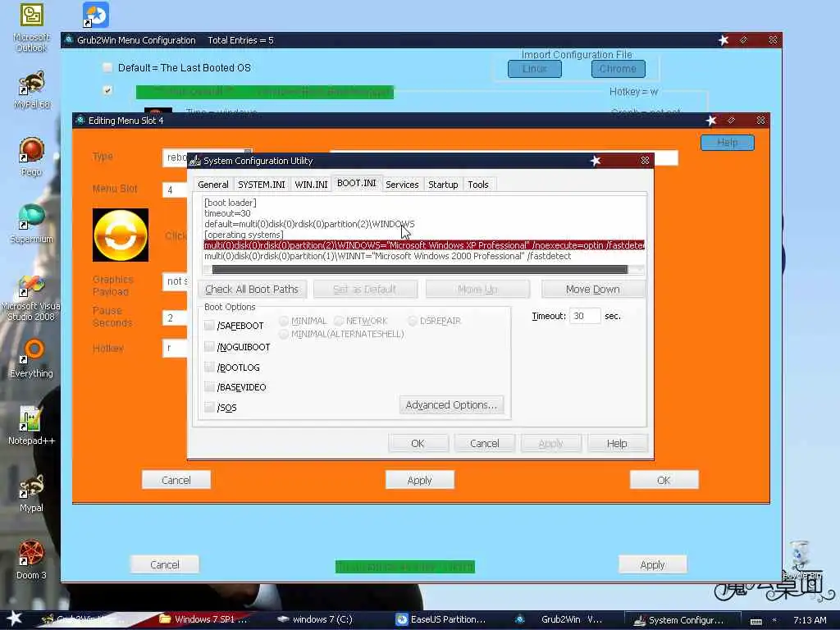
Task: Select the NETWORK radio button
Action: (339, 321)
